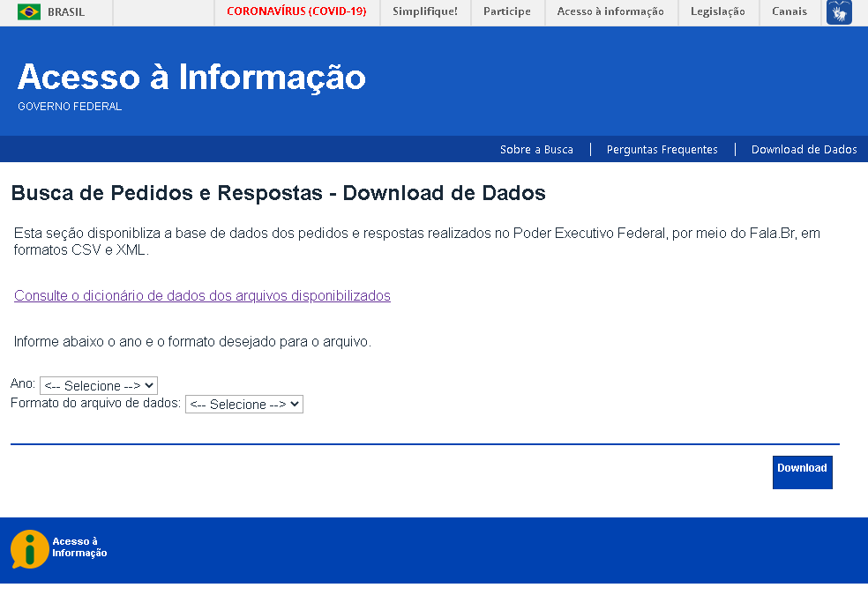
Task: Expand the Formato do arquivo de dados dropdown
Action: pos(244,405)
